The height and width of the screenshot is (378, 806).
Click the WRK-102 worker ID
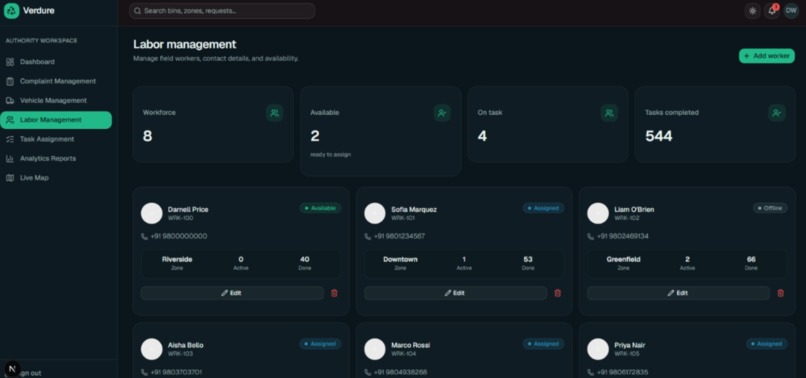627,219
